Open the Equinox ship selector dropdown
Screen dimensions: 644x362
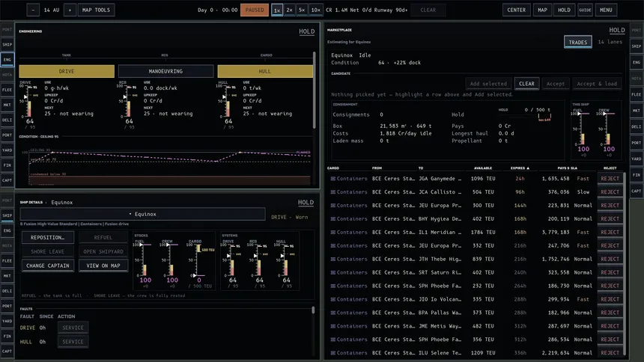tap(142, 214)
